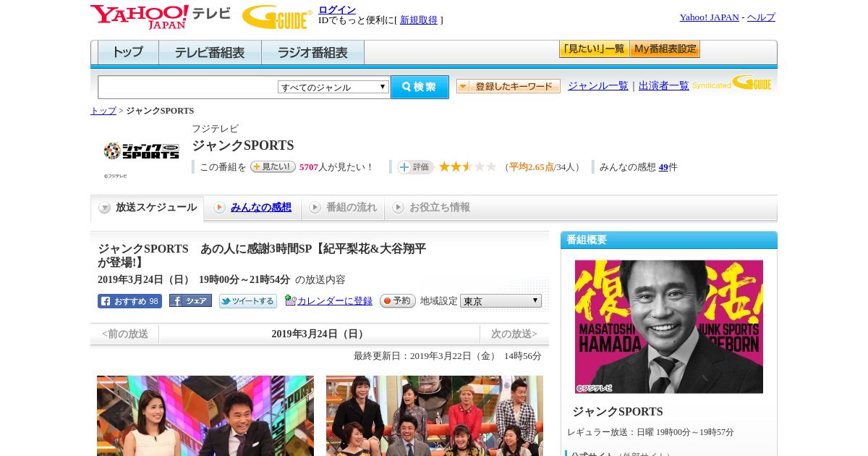The image size is (868, 456).
Task: Click the 5707人が見たい! count text
Action: click(336, 167)
